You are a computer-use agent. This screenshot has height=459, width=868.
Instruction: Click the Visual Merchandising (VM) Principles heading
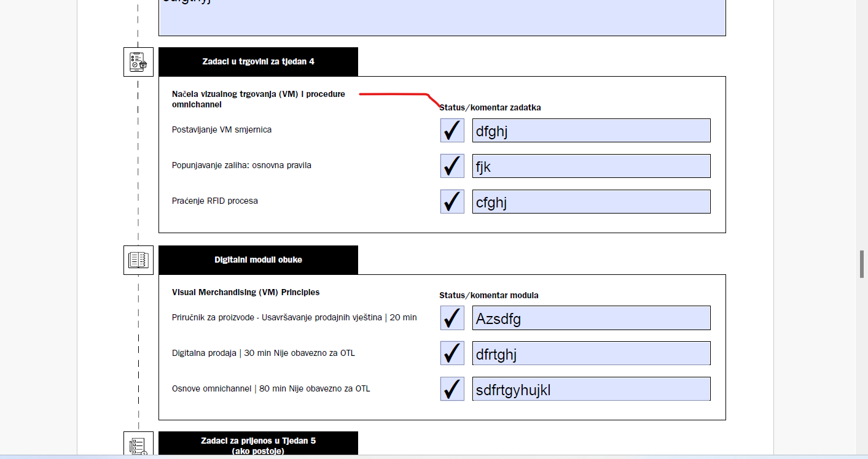pyautogui.click(x=246, y=292)
